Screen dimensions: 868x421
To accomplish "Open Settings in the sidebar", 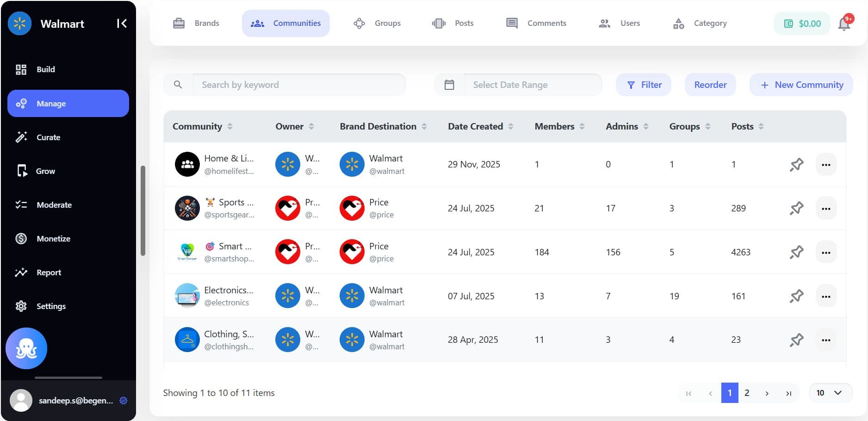I will (x=68, y=306).
